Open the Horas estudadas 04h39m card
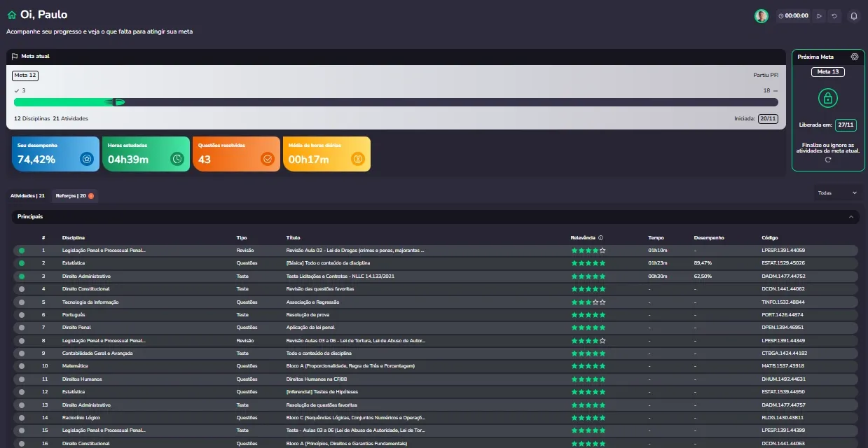 (x=146, y=154)
